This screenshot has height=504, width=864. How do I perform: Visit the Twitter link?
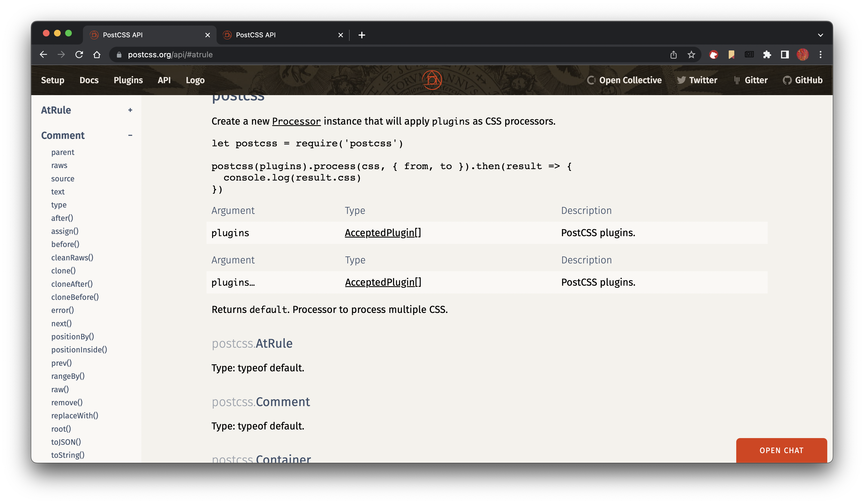click(x=697, y=80)
